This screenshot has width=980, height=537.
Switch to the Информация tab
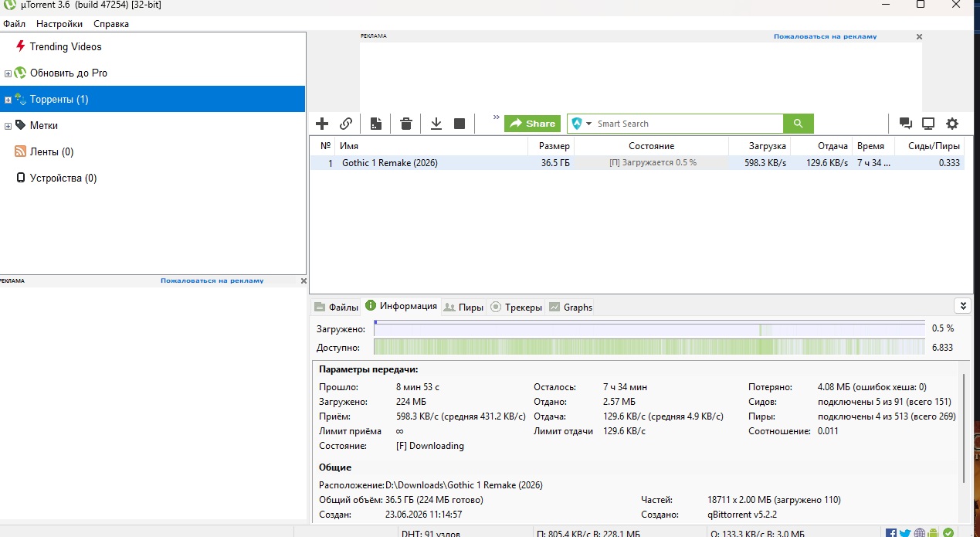(402, 306)
